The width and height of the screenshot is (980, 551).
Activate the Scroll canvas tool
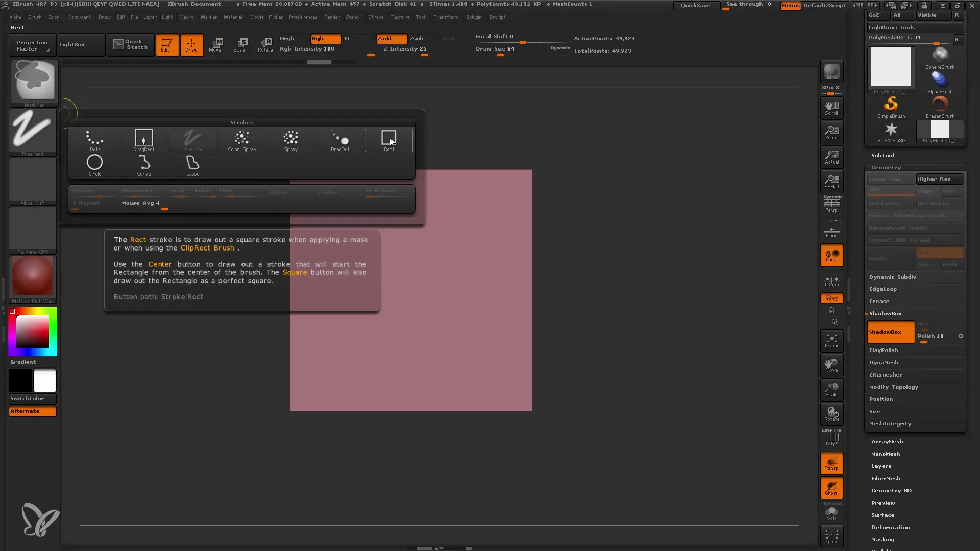(x=831, y=108)
